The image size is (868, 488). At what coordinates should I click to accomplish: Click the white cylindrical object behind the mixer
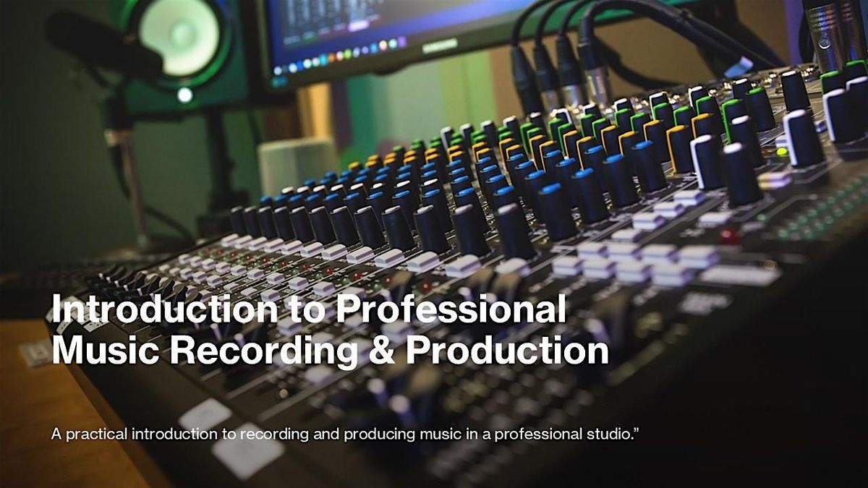pos(297,165)
